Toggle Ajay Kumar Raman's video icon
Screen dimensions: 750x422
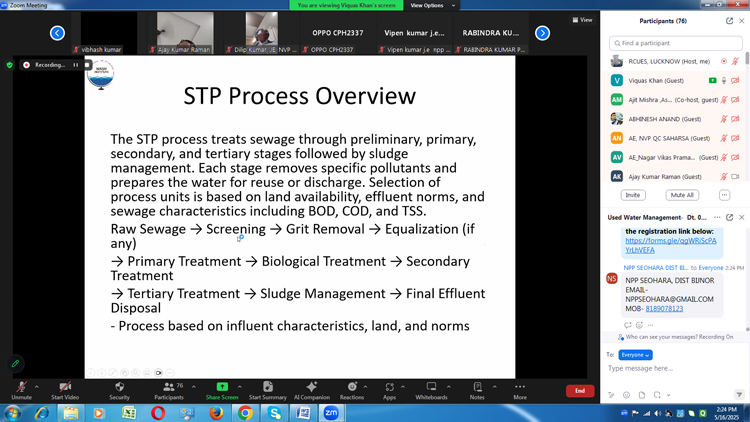(735, 176)
